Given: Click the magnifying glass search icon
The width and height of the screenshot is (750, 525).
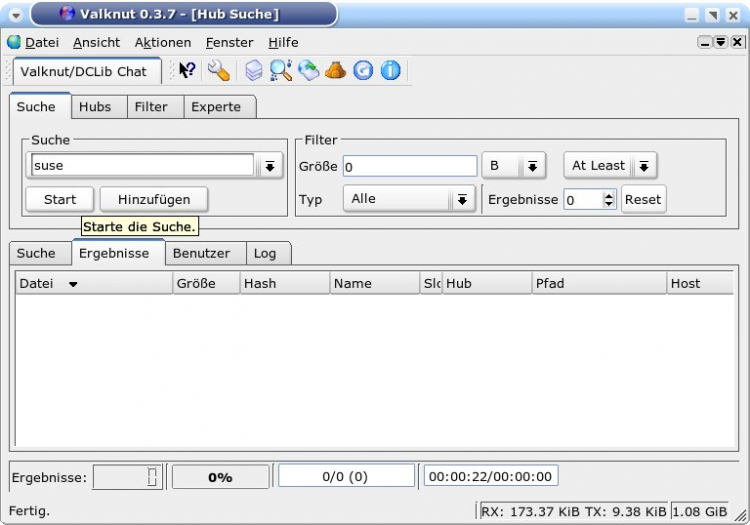Looking at the screenshot, I should [281, 71].
